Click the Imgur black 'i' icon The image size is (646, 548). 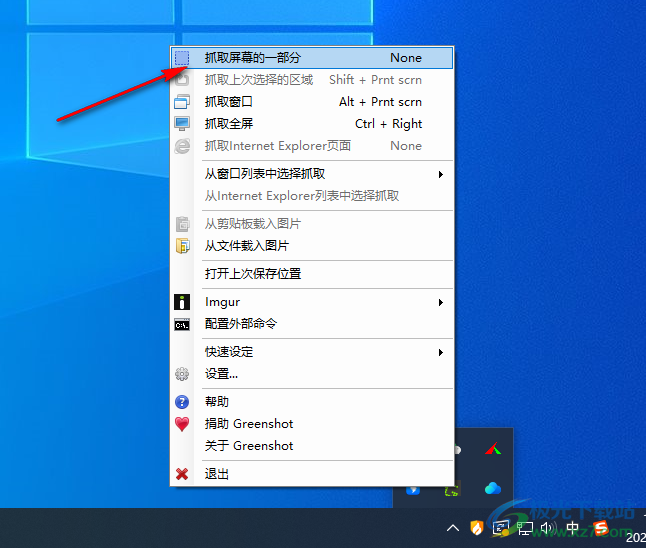pyautogui.click(x=182, y=302)
